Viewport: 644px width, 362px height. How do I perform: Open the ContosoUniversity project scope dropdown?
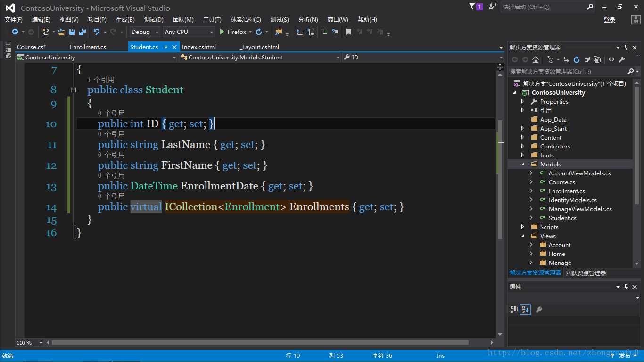[97, 57]
